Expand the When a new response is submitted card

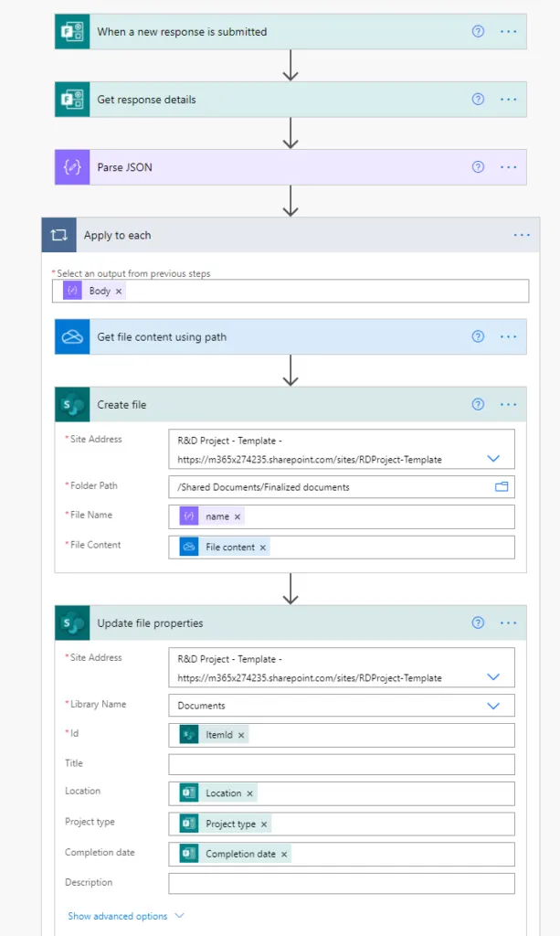click(291, 32)
